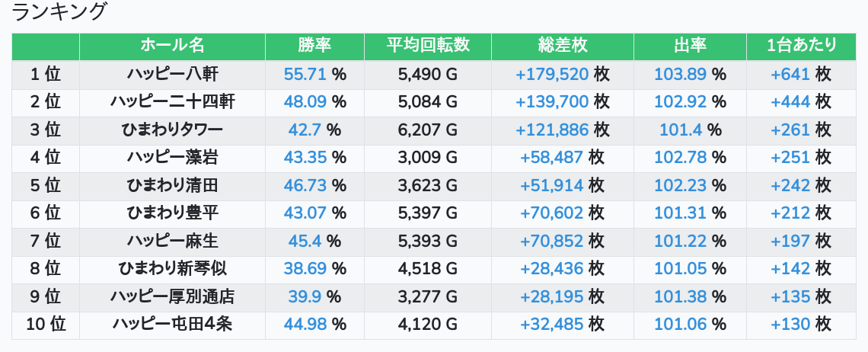868x352 pixels.
Task: Select the ひまわりタワー hall name
Action: coord(172,130)
